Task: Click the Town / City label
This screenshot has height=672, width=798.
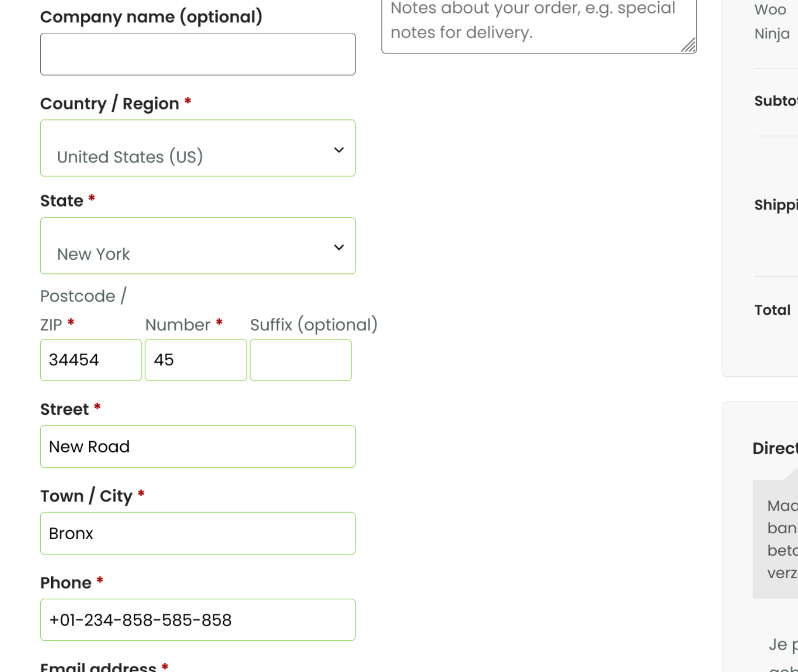Action: coord(86,496)
